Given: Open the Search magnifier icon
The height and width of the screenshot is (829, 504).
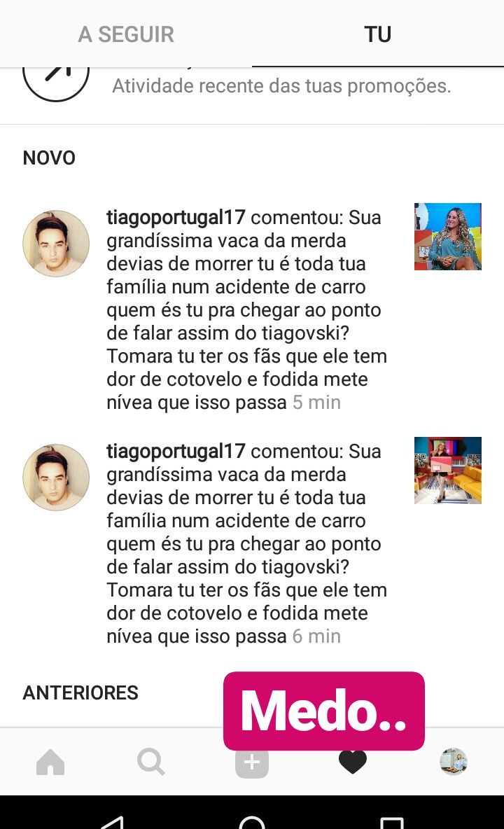Looking at the screenshot, I should (150, 762).
